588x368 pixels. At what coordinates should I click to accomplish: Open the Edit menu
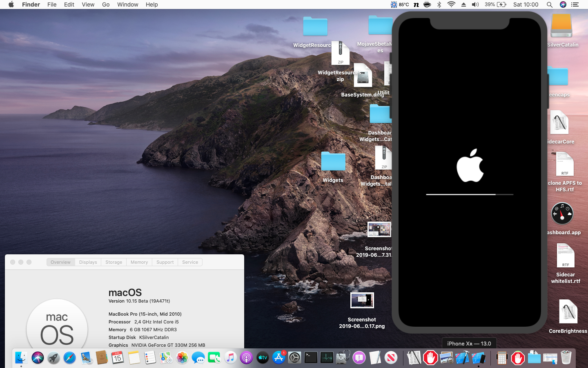69,4
